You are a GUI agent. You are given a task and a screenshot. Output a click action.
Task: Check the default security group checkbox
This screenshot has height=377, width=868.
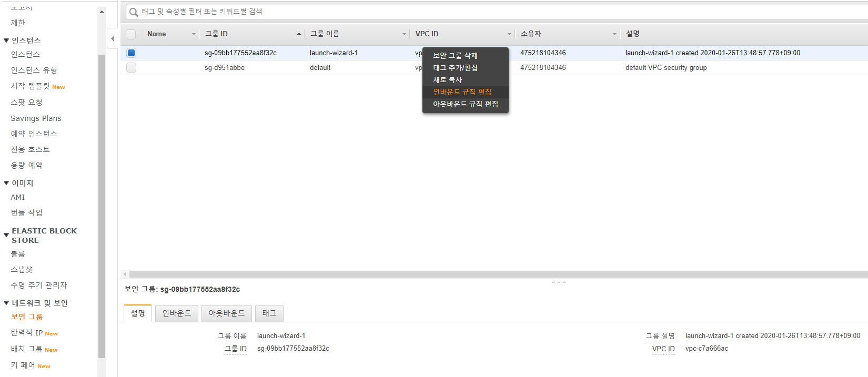point(131,67)
